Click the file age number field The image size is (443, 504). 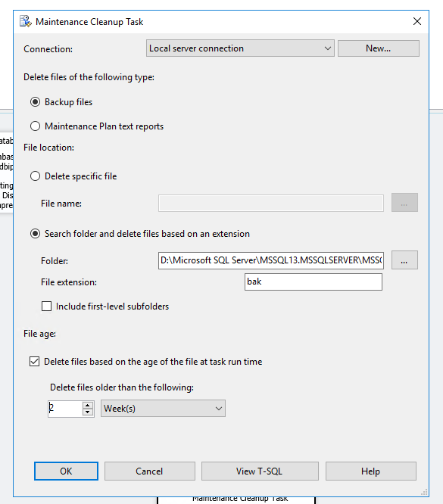pyautogui.click(x=65, y=409)
